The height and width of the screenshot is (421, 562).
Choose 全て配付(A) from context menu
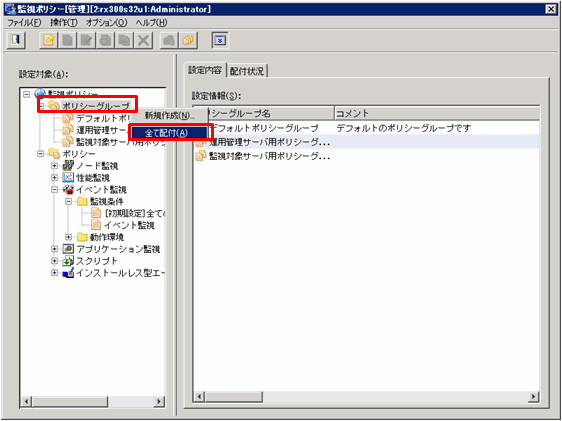tap(169, 133)
